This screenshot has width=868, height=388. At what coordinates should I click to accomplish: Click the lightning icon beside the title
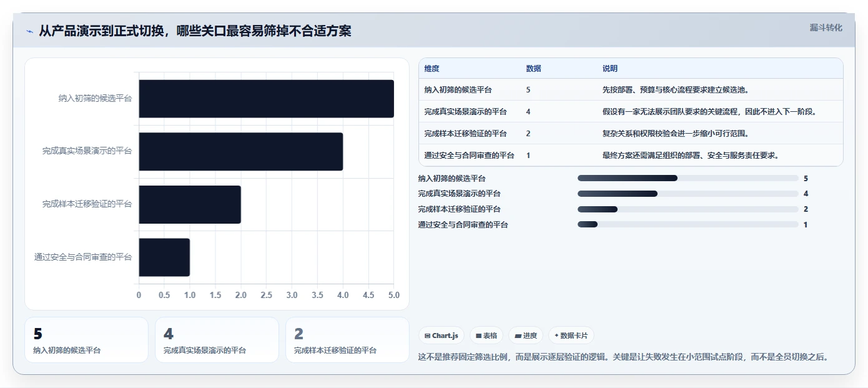(x=29, y=31)
